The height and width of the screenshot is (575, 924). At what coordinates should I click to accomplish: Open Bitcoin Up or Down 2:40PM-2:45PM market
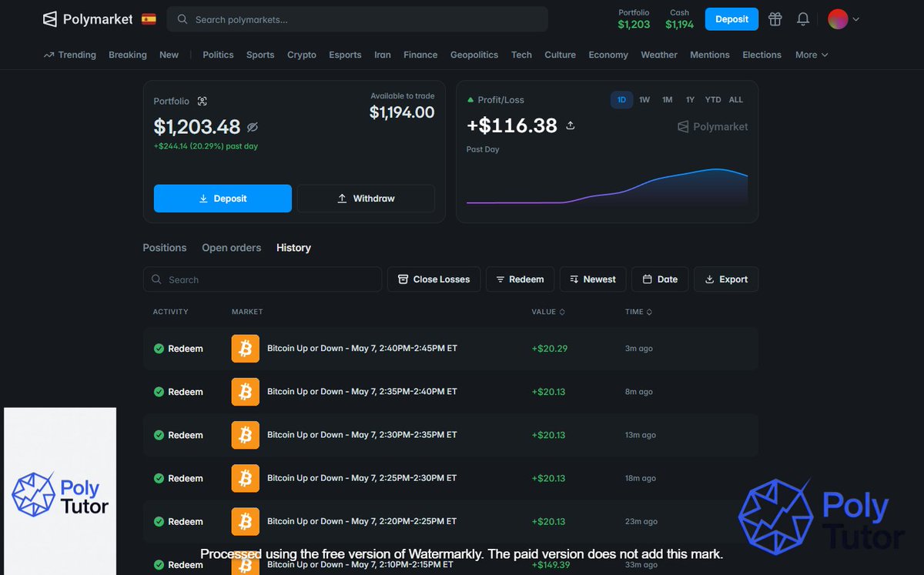point(362,349)
